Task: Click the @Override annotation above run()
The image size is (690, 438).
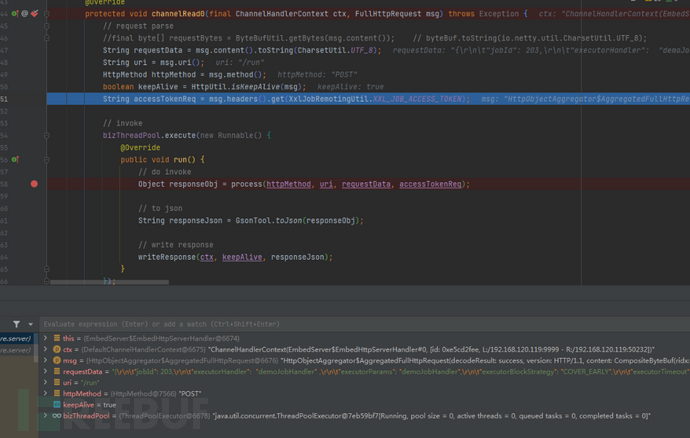Action: (x=140, y=147)
